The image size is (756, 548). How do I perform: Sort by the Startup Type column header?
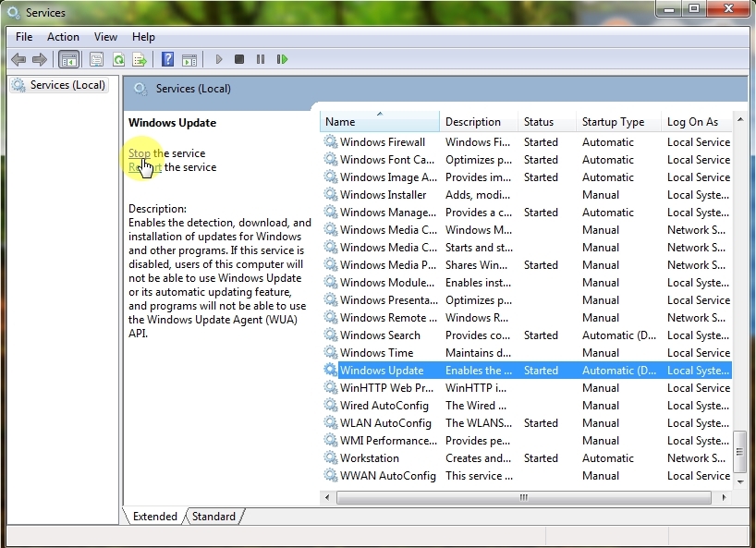tap(618, 121)
